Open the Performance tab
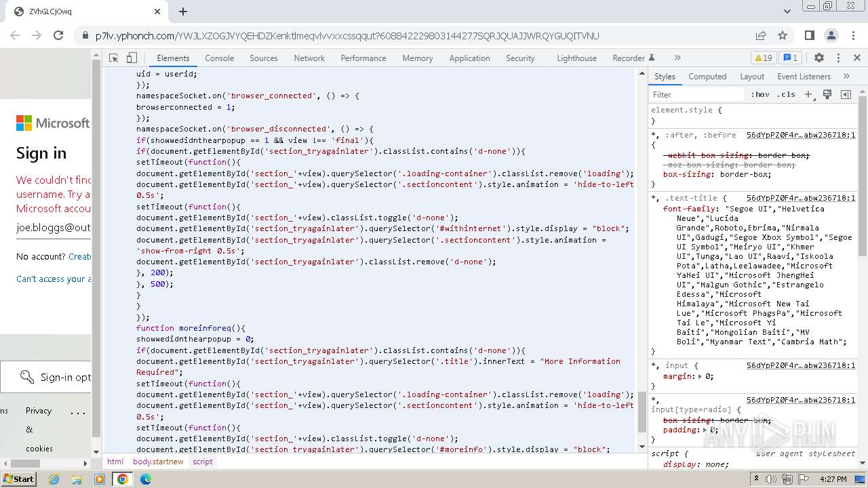868x488 pixels. (363, 58)
